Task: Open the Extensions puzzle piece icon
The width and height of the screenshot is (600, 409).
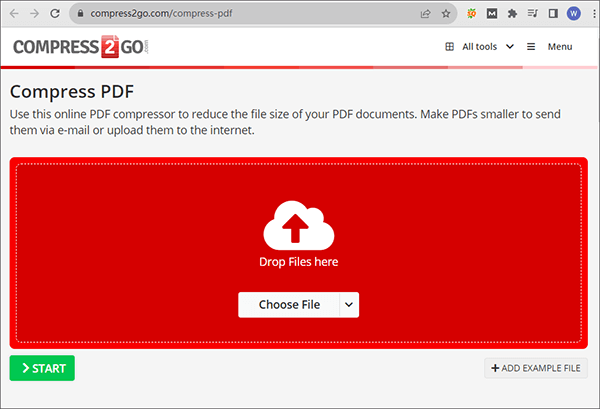Action: pos(512,14)
